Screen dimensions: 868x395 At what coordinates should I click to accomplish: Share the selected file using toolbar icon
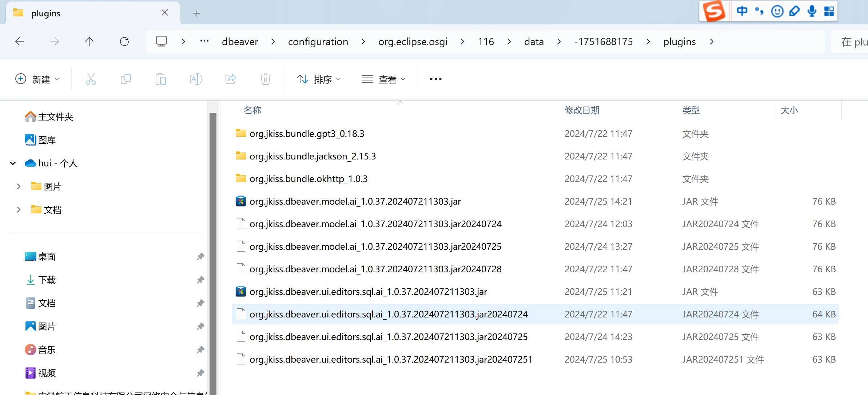(x=230, y=79)
